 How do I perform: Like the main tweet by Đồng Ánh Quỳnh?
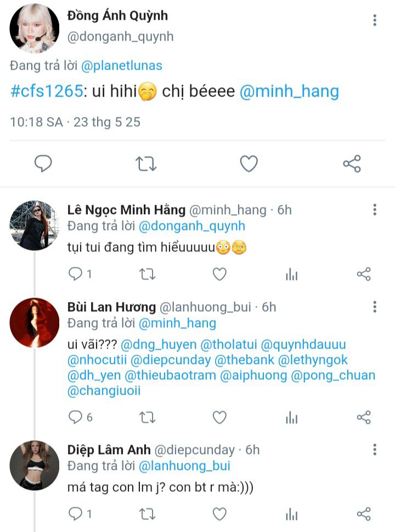pos(249,164)
